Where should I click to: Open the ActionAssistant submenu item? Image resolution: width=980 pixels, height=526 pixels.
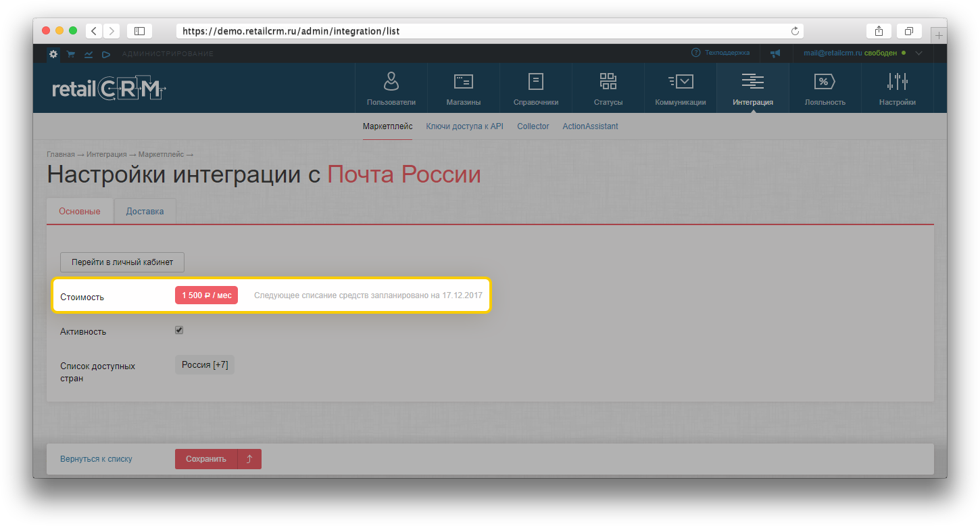click(x=590, y=126)
